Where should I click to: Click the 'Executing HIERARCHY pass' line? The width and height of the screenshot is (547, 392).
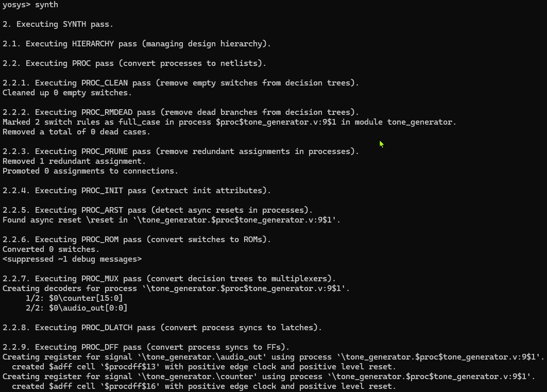coord(136,44)
